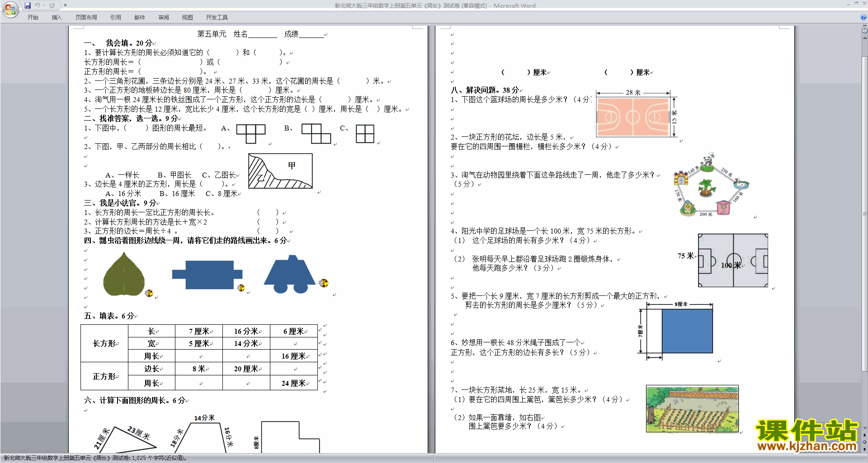Restore down the Word window
Viewport: 868px width, 463px height.
[x=856, y=4]
